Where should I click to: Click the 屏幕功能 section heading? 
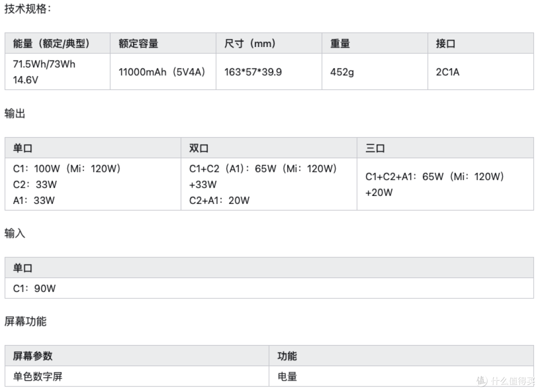point(25,321)
